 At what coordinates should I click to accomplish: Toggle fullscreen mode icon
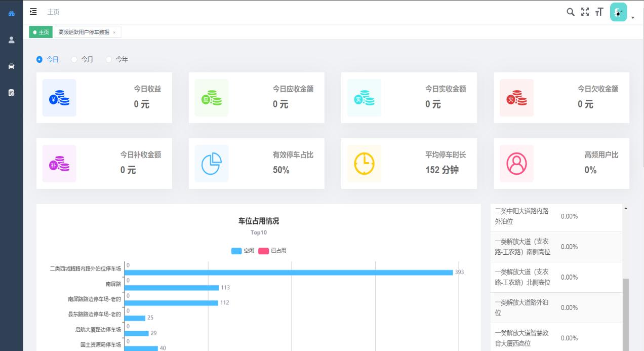pos(585,12)
